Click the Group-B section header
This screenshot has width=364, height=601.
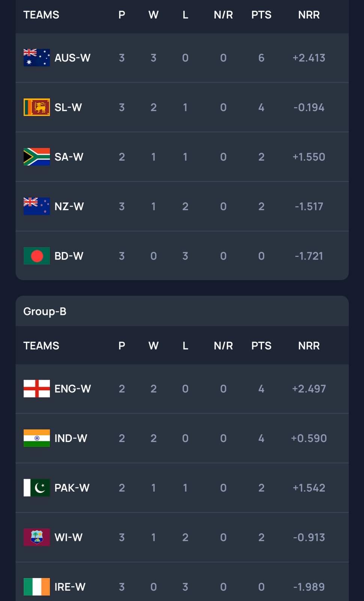click(45, 311)
